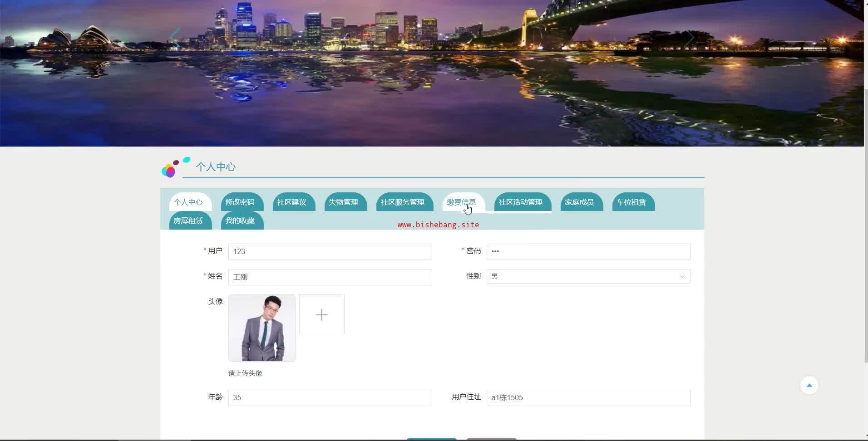Viewport: 868px width, 441px height.
Task: Expand the 性别 gender dropdown
Action: pos(588,276)
